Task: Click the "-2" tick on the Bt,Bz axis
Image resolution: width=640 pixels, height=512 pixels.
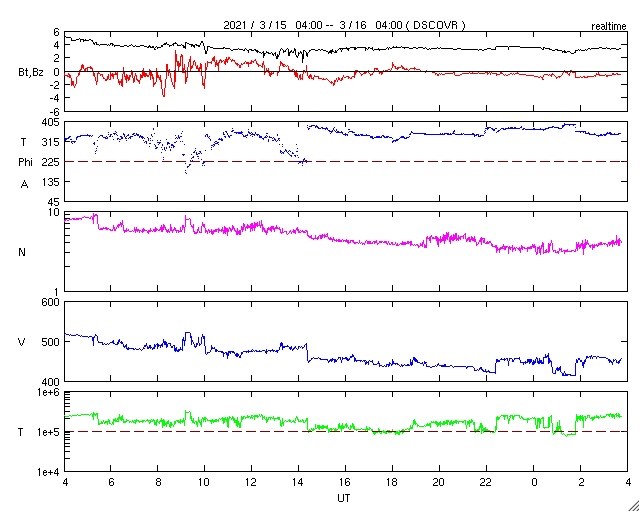Action: [x=56, y=85]
